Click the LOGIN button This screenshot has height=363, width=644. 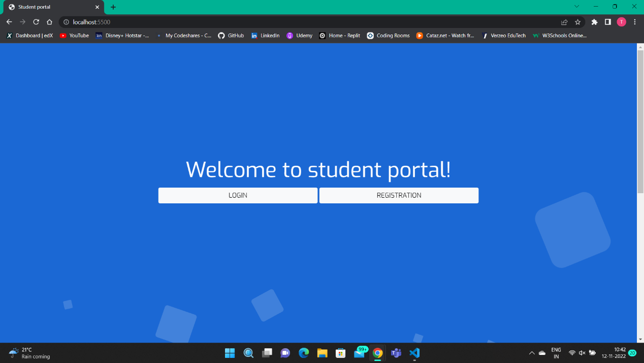tap(238, 195)
